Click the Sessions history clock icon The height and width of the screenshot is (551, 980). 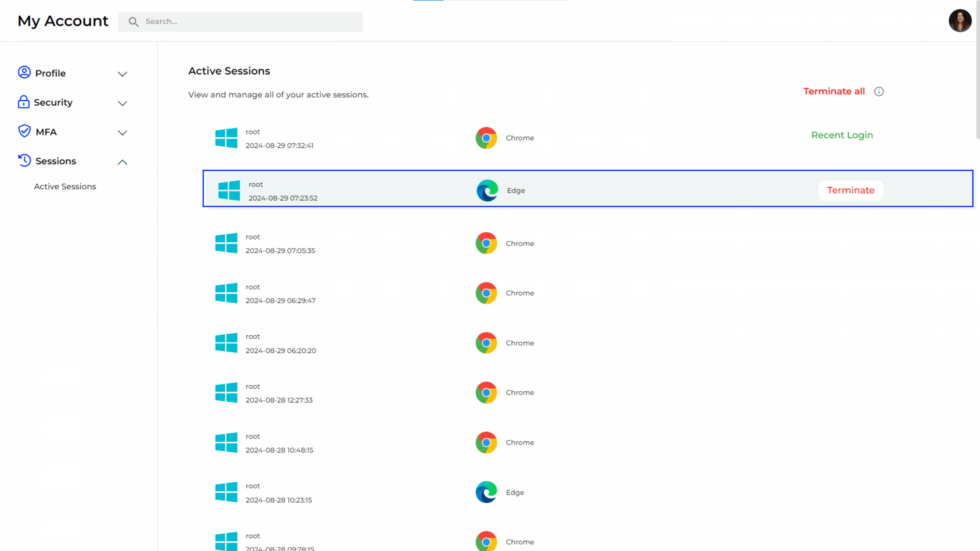(x=24, y=160)
